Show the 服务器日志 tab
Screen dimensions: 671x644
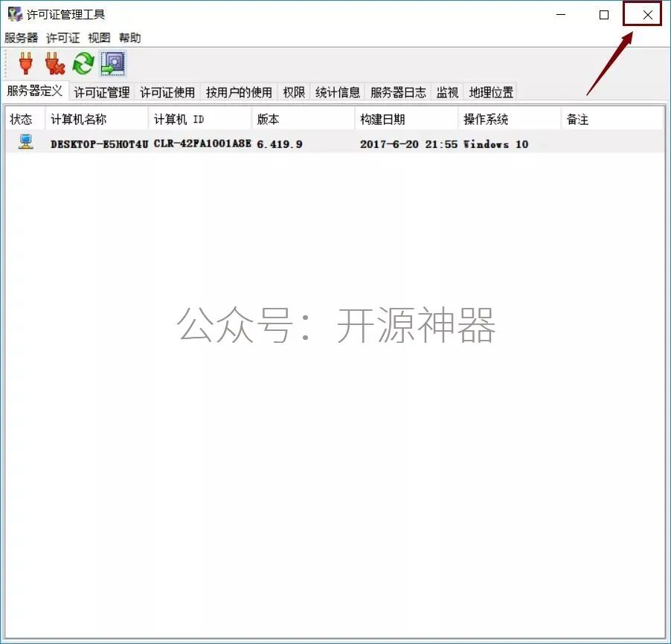(398, 92)
